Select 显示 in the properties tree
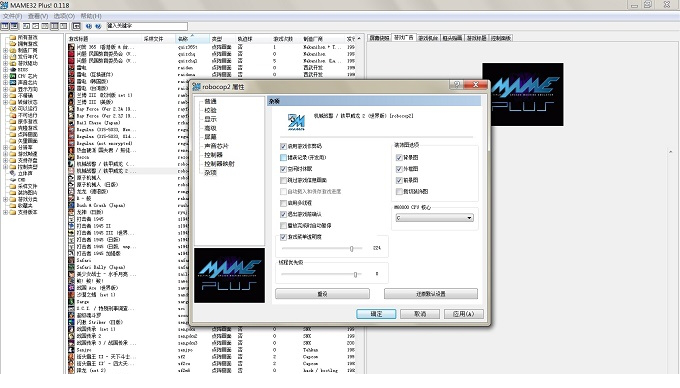 [210, 119]
